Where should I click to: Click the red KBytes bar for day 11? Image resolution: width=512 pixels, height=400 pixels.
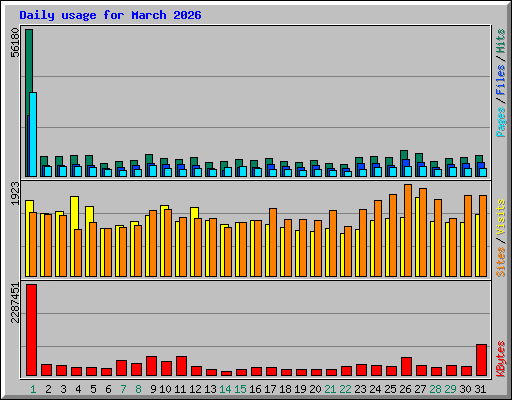[181, 366]
